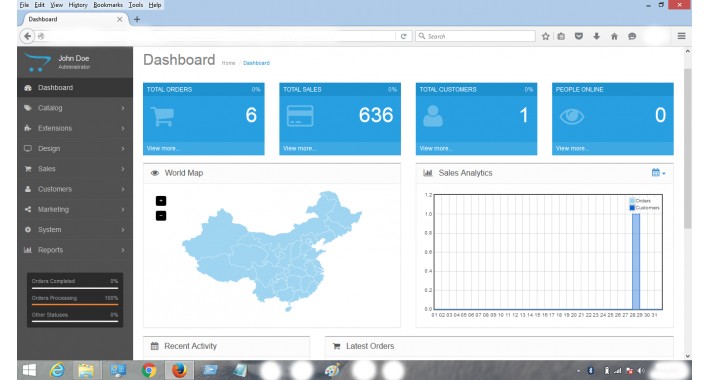The width and height of the screenshot is (710, 380).
Task: Open the Help menu
Action: tap(155, 5)
